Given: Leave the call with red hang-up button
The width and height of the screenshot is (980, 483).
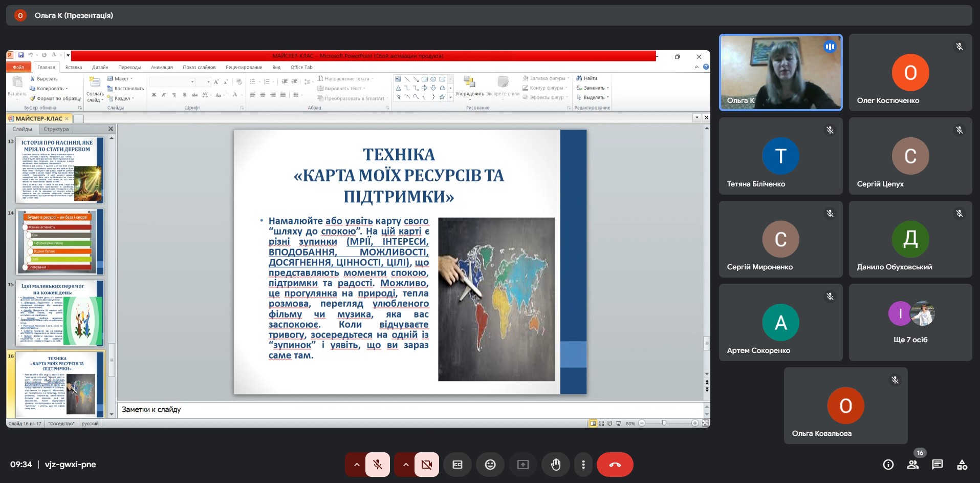Looking at the screenshot, I should pyautogui.click(x=615, y=465).
